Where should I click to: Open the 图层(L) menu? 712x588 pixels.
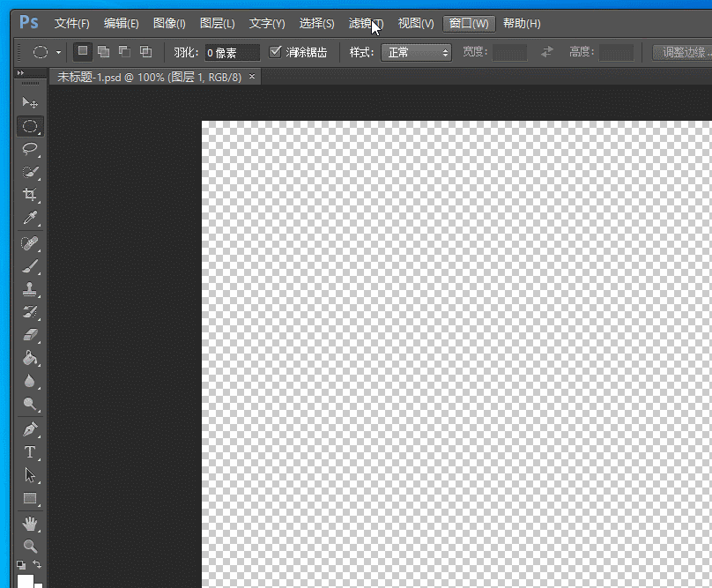(x=218, y=23)
